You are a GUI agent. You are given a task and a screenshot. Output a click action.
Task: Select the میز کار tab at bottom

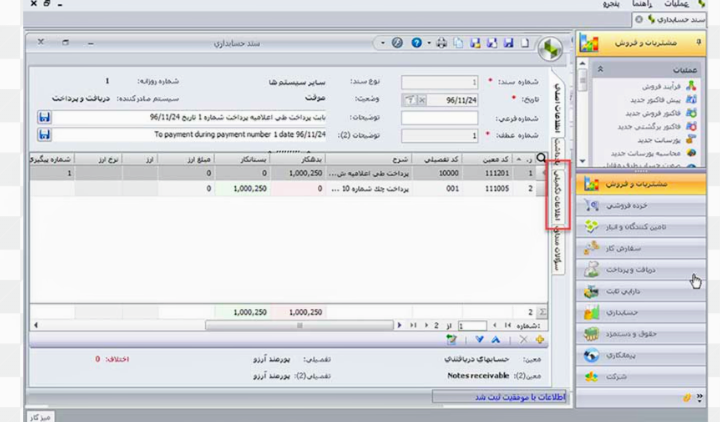40,417
